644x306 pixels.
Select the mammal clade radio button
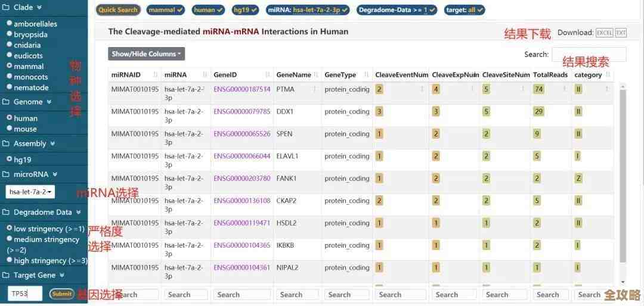coord(10,66)
